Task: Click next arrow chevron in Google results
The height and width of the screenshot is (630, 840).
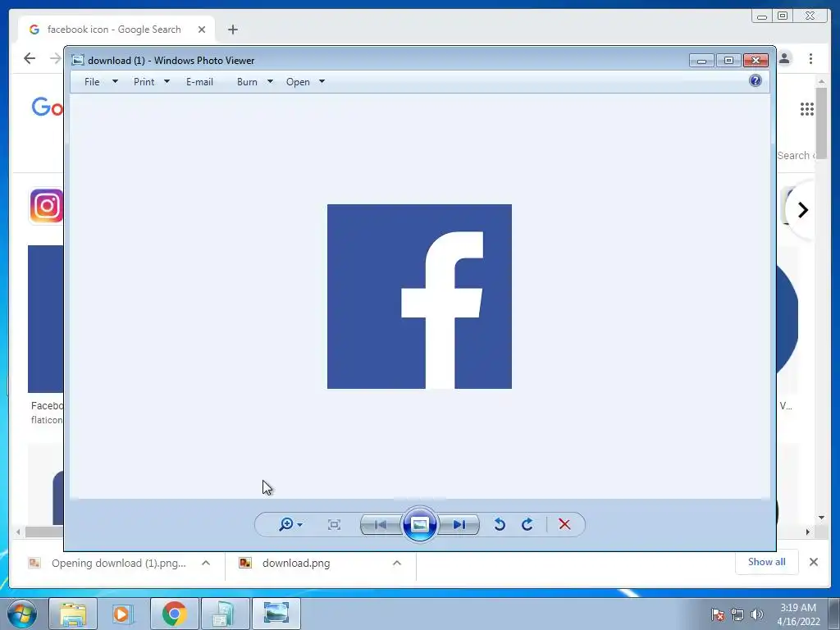Action: [x=802, y=210]
